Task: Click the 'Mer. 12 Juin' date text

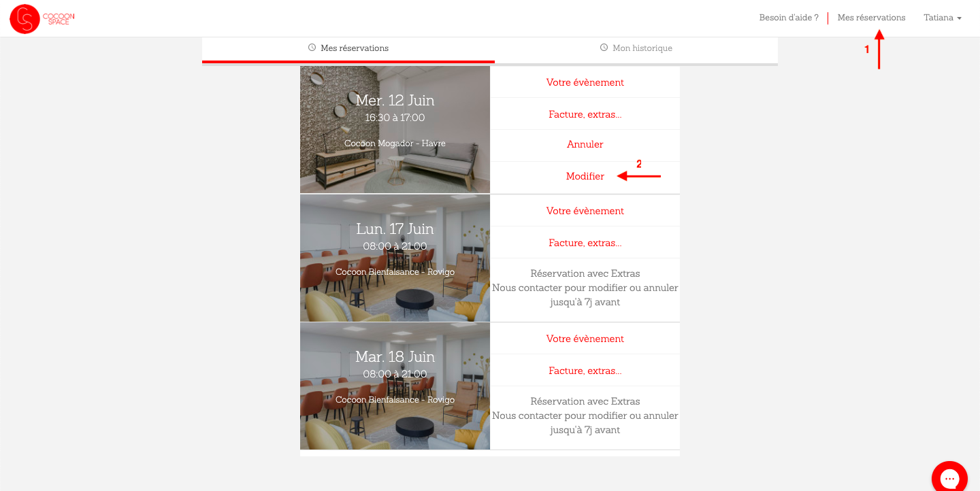Action: pyautogui.click(x=395, y=101)
